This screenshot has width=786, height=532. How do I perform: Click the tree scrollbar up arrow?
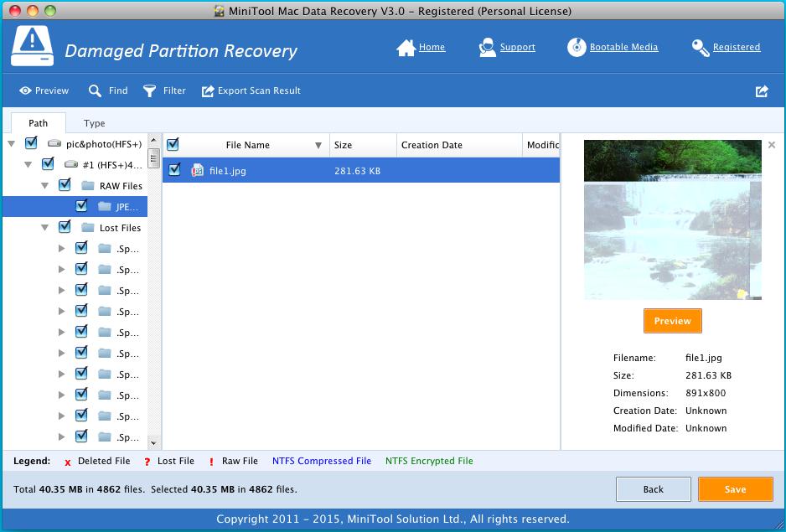154,140
